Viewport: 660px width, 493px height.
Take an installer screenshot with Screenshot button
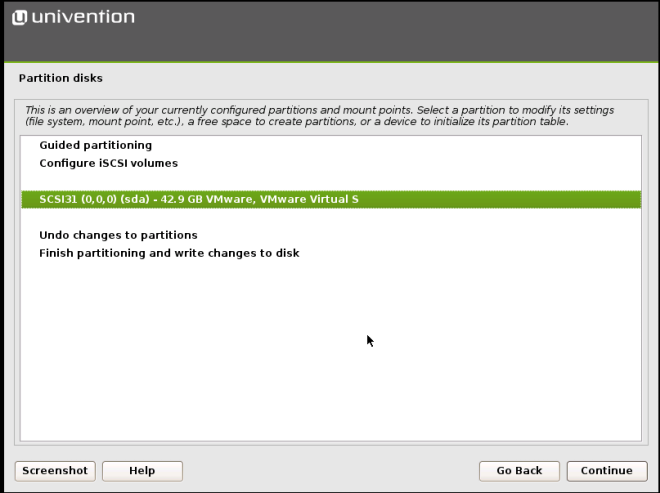tap(55, 471)
